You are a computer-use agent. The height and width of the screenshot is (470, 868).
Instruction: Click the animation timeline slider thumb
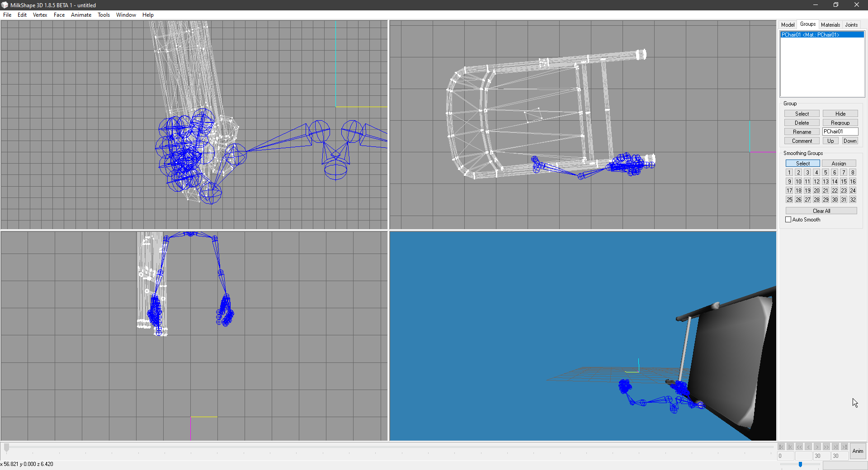pyautogui.click(x=6, y=447)
